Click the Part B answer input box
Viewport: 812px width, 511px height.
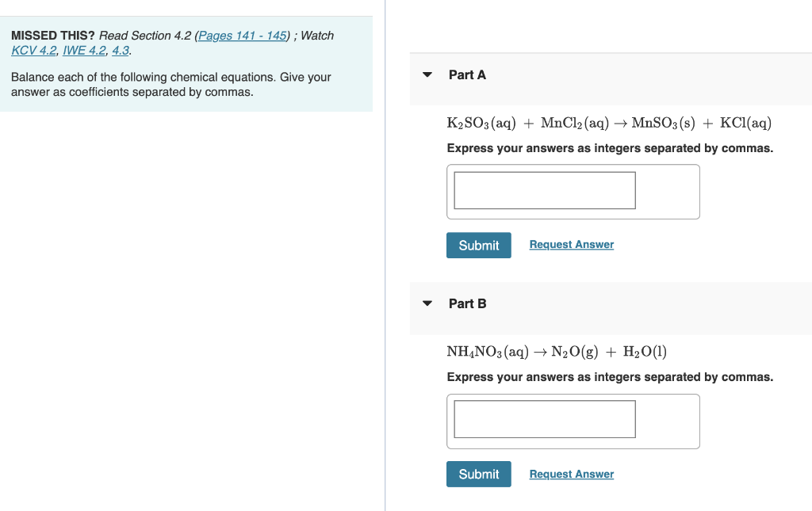(x=544, y=419)
